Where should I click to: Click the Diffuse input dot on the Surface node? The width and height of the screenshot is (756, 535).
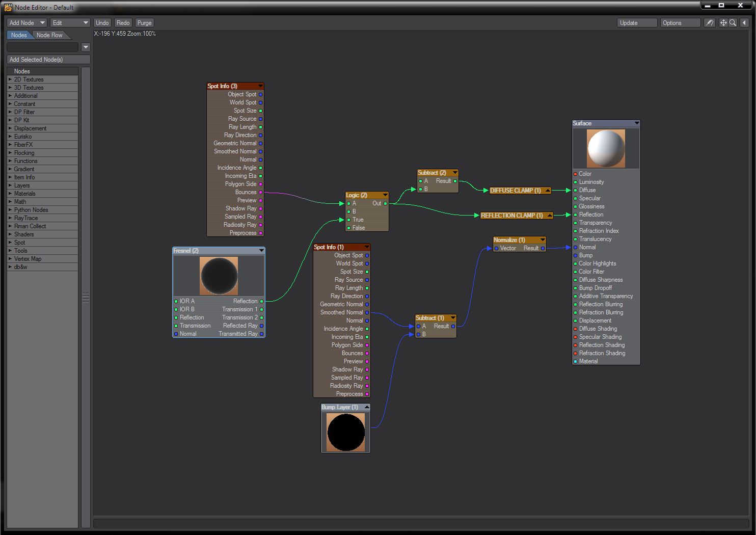(x=576, y=190)
